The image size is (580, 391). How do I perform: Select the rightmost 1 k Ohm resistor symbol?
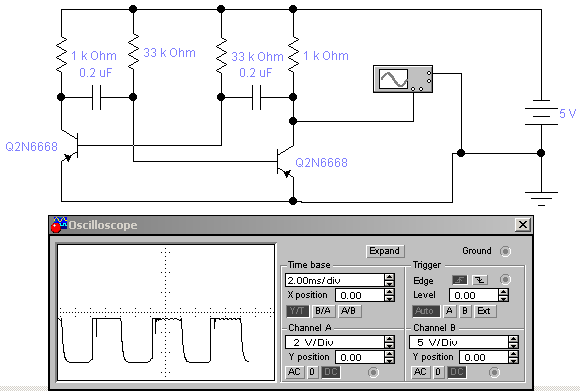[x=293, y=54]
